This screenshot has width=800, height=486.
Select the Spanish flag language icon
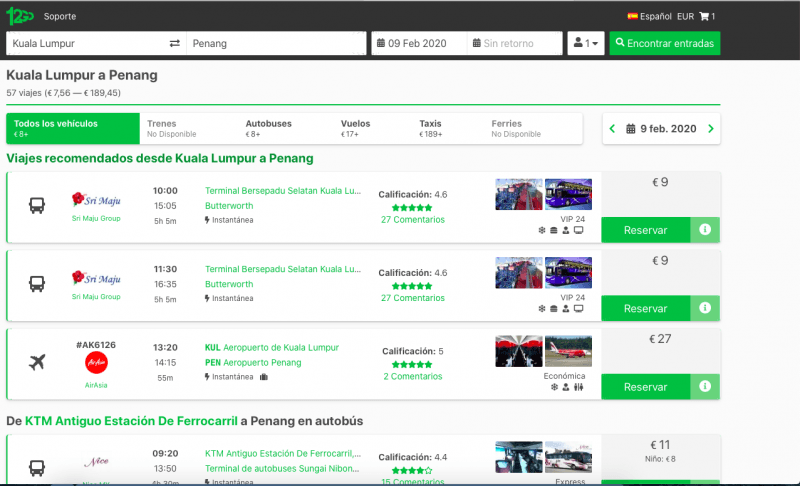[x=633, y=16]
